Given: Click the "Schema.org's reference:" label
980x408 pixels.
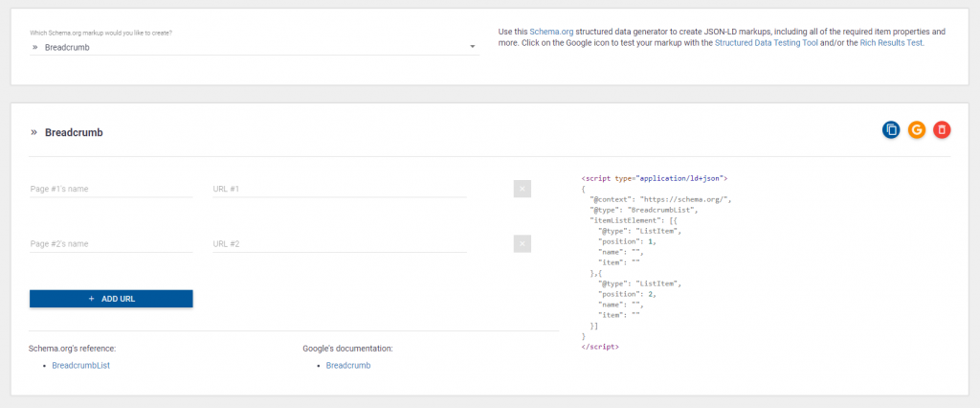Looking at the screenshot, I should 73,349.
